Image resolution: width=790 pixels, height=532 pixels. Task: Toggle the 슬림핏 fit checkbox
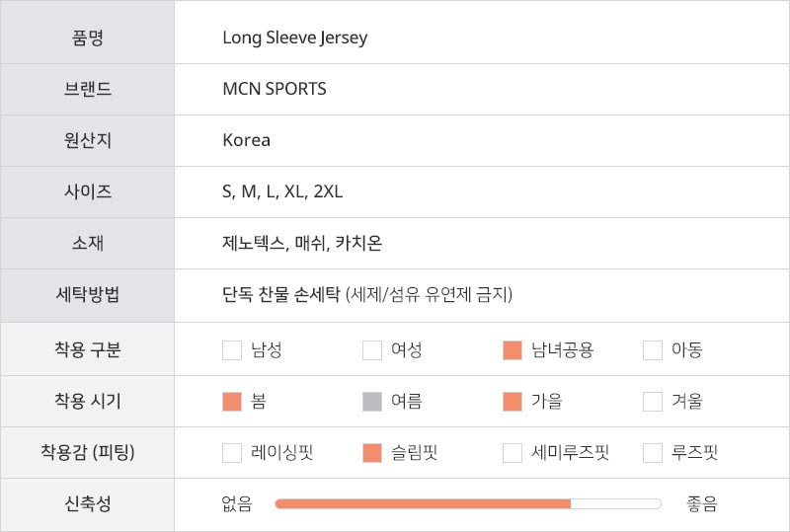pos(372,453)
